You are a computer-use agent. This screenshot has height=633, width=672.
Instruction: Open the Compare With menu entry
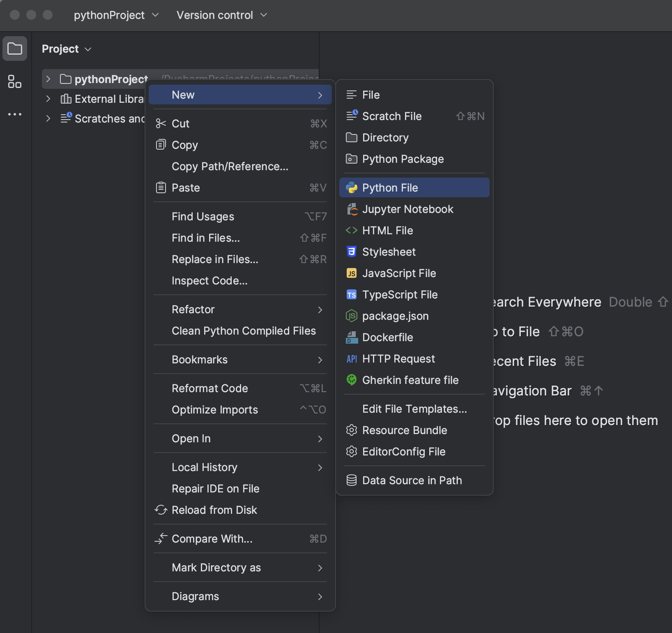point(212,538)
